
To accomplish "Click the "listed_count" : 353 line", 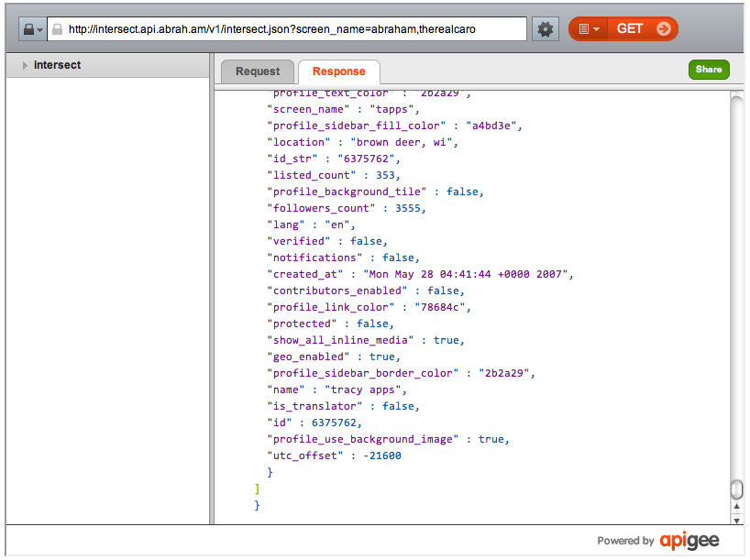I will [334, 175].
